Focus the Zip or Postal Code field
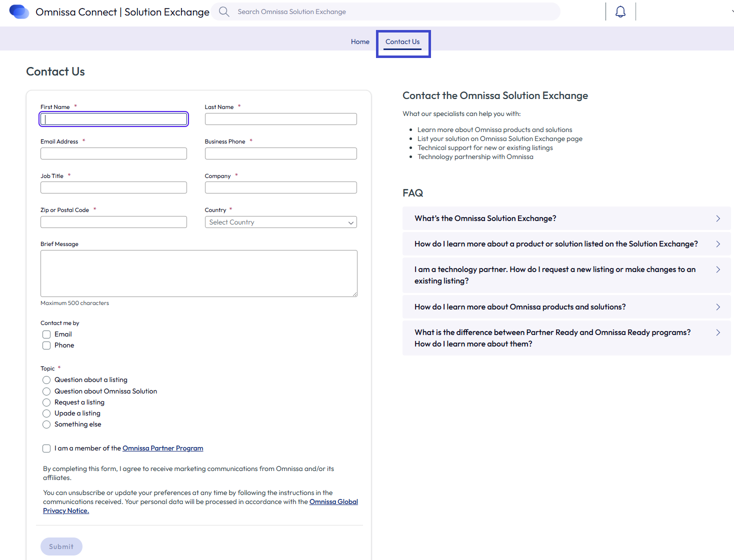This screenshot has width=734, height=560. tap(113, 222)
